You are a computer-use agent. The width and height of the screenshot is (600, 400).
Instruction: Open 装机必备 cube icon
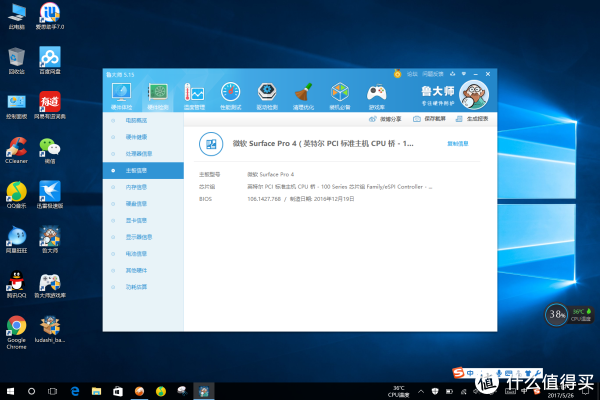340,96
